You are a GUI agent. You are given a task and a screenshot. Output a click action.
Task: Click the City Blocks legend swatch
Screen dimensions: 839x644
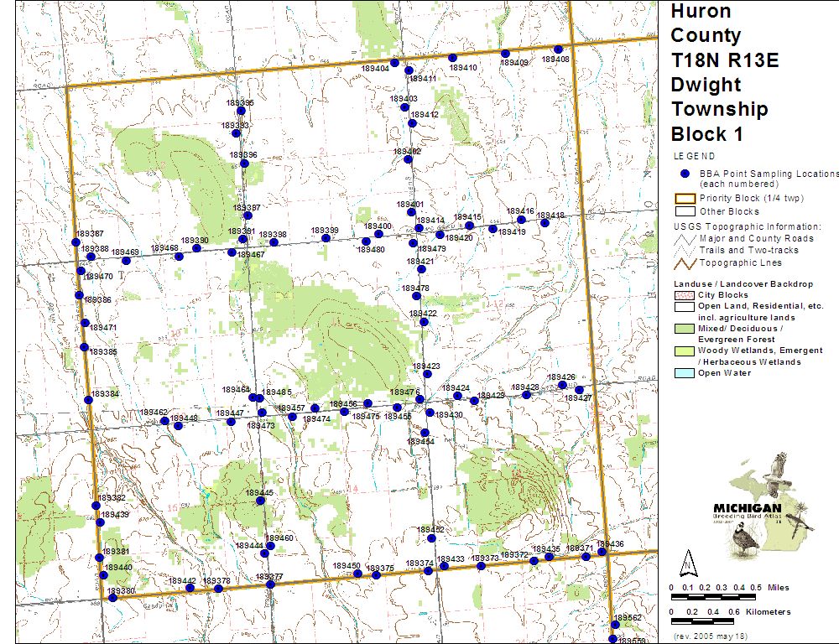pyautogui.click(x=685, y=295)
